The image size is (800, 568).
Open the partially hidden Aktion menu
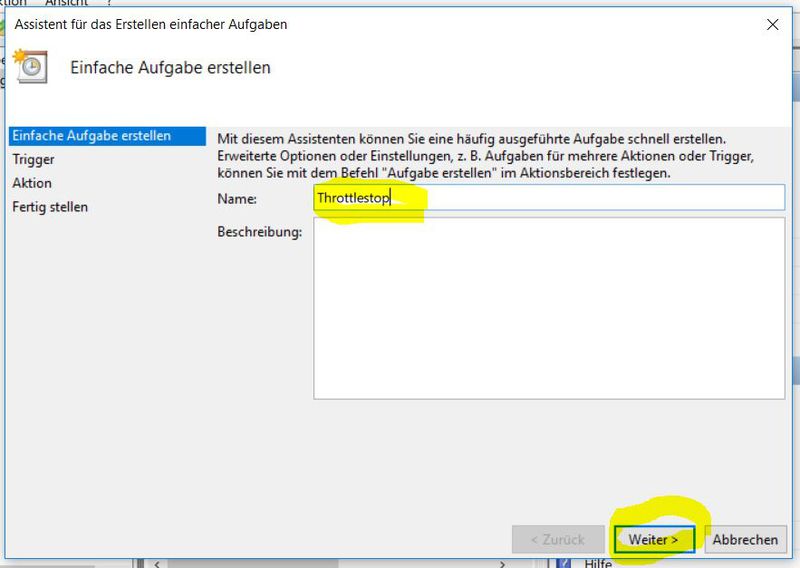(x=13, y=3)
